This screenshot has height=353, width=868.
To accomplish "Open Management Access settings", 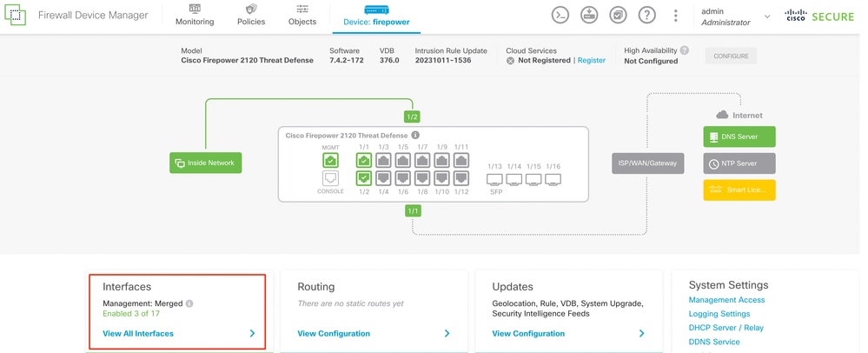I will 727,300.
